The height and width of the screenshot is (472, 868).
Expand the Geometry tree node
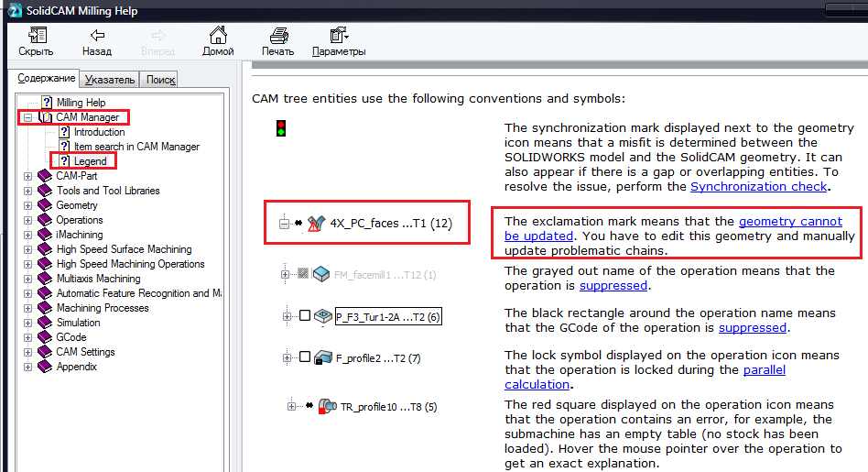[27, 205]
